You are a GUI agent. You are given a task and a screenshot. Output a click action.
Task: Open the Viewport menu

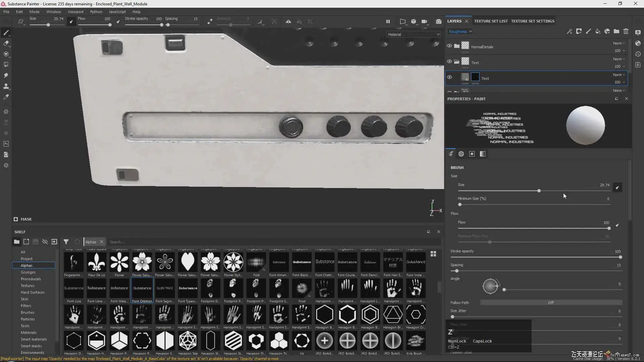[x=75, y=12]
